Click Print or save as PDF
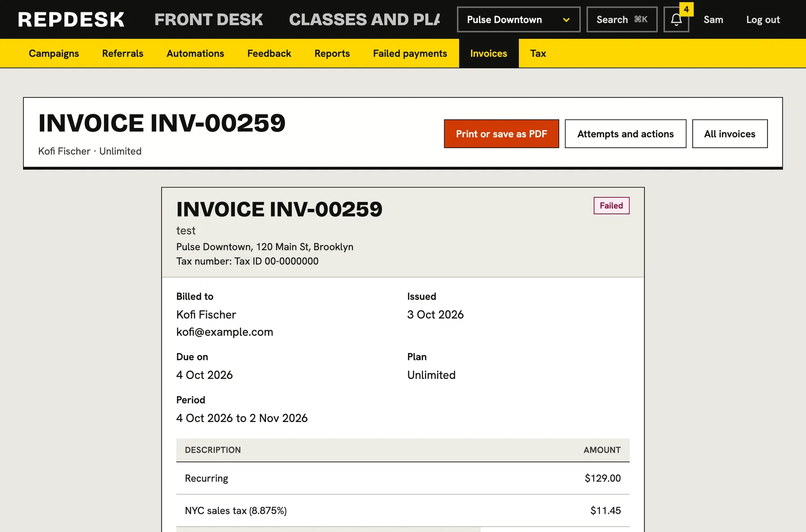 coord(502,134)
